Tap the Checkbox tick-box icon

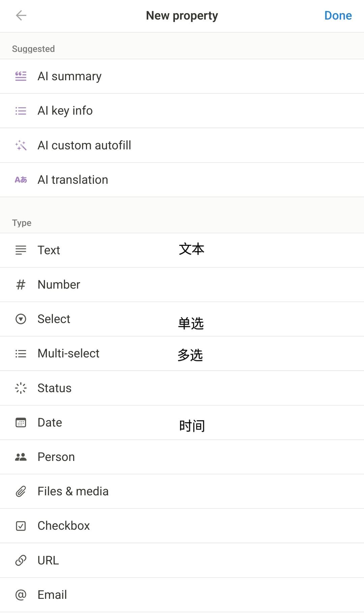[x=21, y=526]
